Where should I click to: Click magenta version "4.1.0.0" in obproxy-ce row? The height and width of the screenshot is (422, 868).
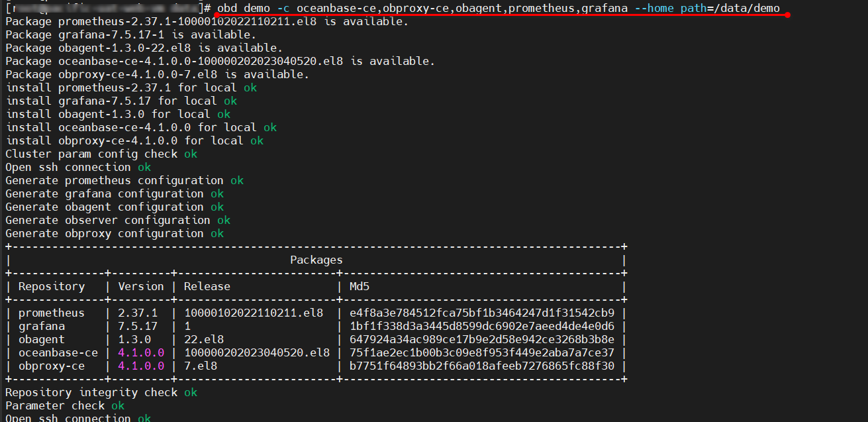click(x=141, y=366)
